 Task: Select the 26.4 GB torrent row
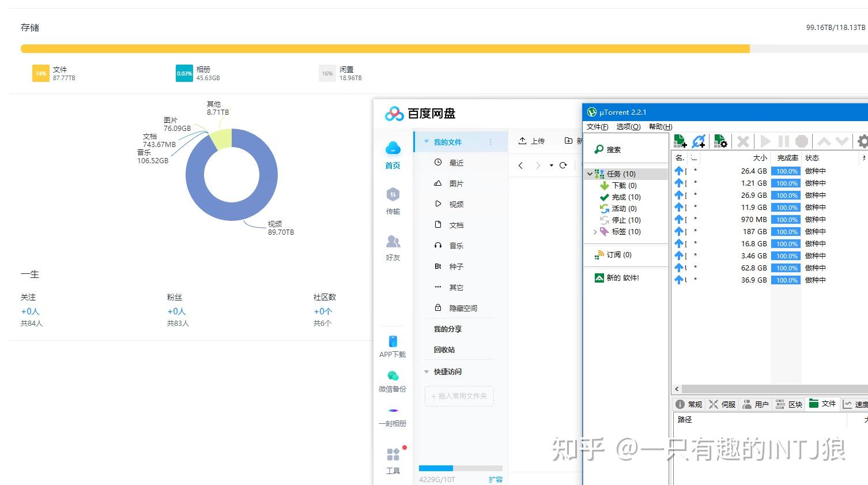pos(770,171)
